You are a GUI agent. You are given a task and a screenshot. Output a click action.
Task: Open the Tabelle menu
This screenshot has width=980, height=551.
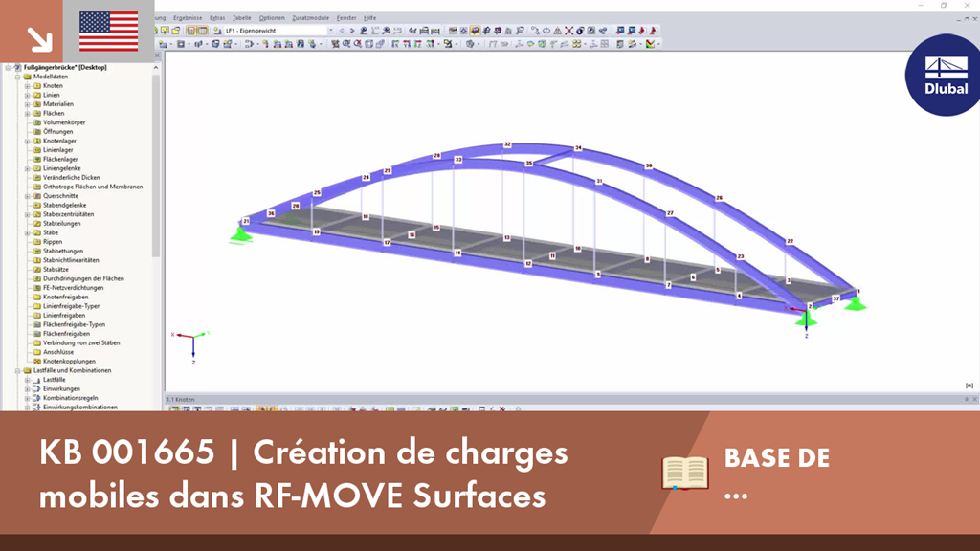[x=241, y=18]
